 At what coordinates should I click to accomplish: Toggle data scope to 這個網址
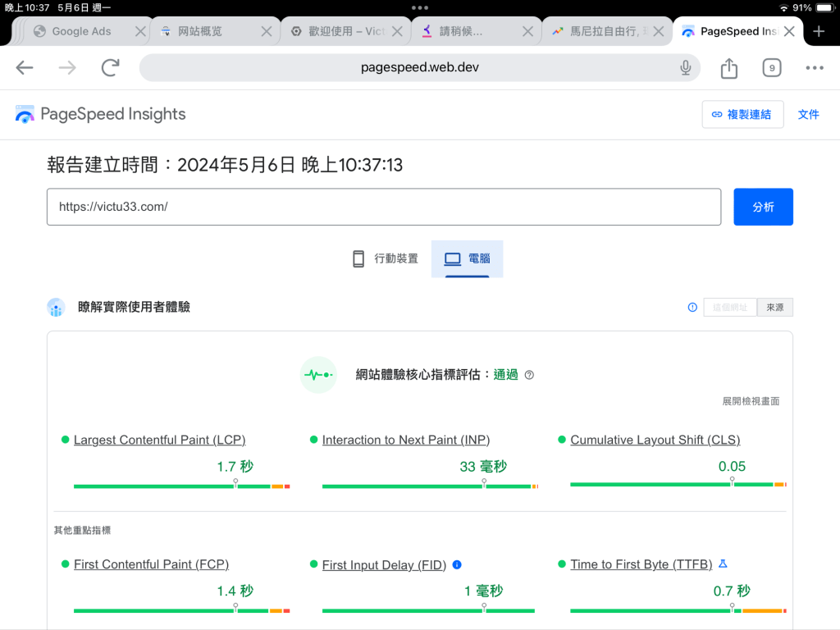(x=730, y=308)
